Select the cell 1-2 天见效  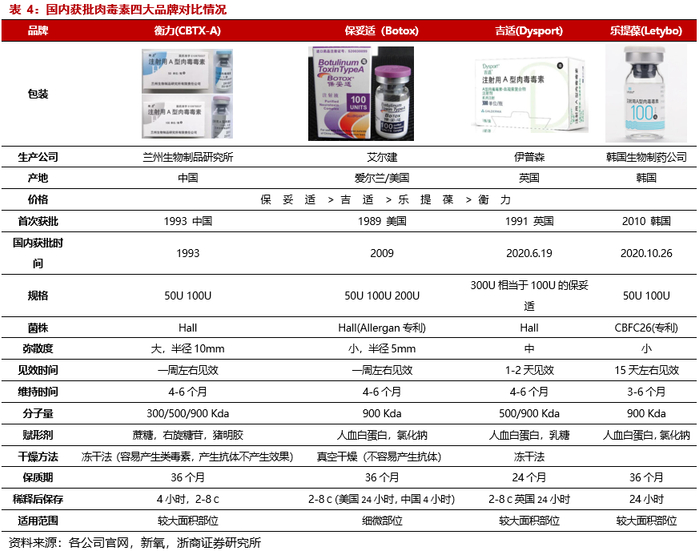pyautogui.click(x=529, y=370)
